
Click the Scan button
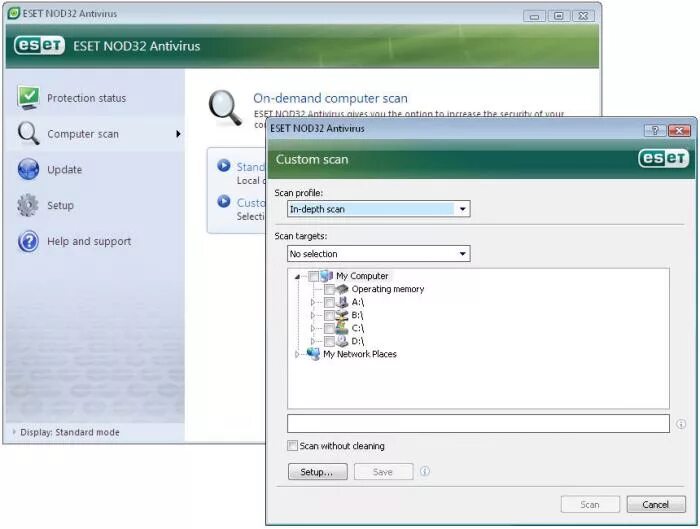pyautogui.click(x=590, y=504)
